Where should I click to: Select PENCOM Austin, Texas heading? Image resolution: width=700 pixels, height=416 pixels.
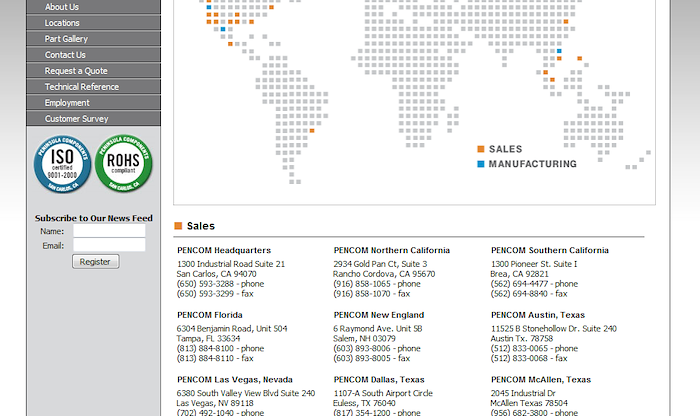[538, 315]
